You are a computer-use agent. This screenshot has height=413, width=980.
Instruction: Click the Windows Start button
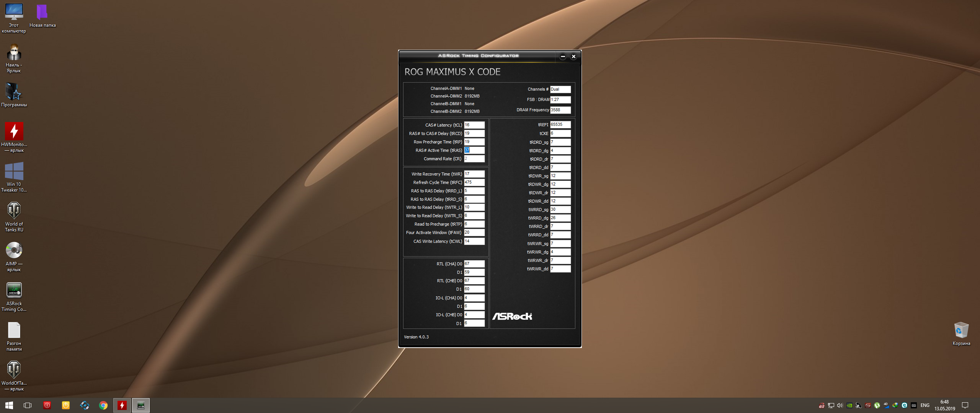(x=9, y=405)
